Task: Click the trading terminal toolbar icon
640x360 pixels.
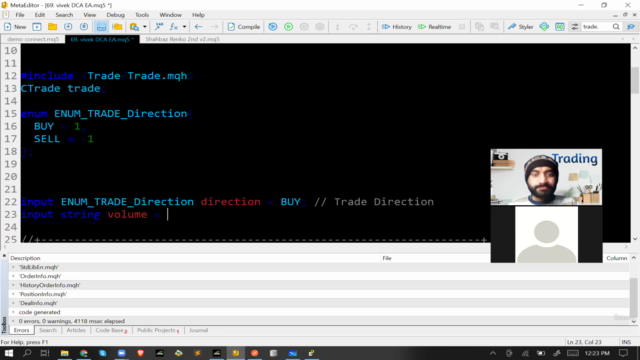Action: [134, 27]
